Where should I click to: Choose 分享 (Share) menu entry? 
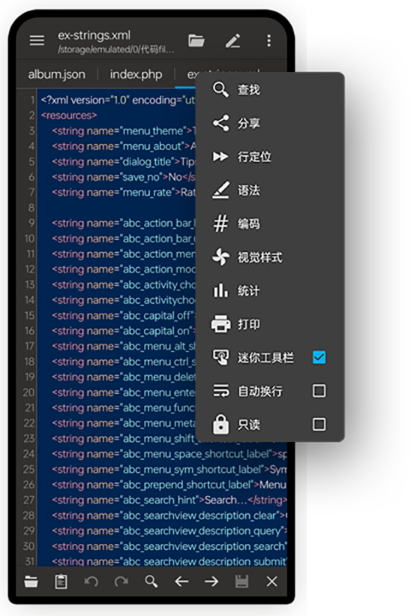pyautogui.click(x=270, y=123)
